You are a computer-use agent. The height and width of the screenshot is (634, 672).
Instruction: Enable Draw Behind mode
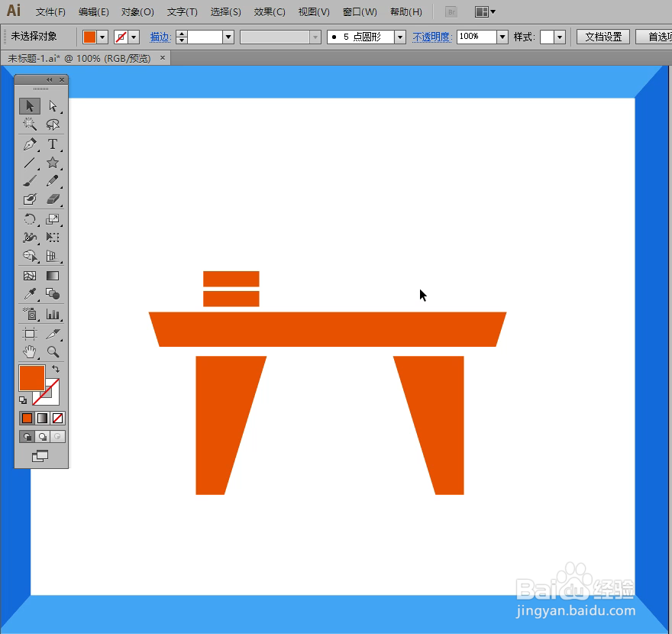[43, 437]
